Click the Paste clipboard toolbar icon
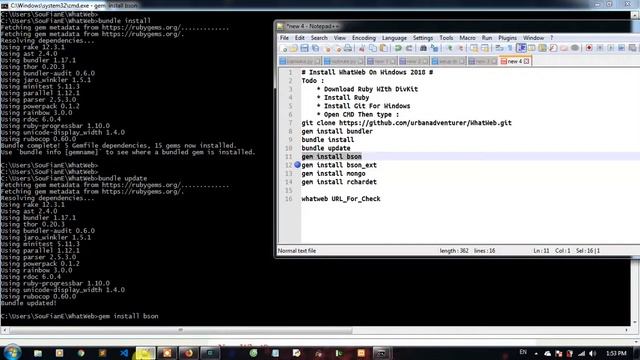 [x=384, y=49]
